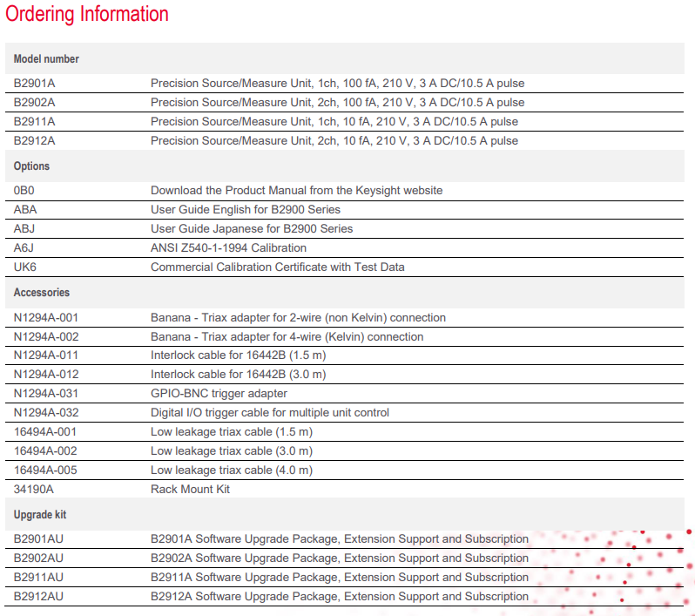
Task: Click the B2911A Software Upgrade Package description
Action: [340, 577]
